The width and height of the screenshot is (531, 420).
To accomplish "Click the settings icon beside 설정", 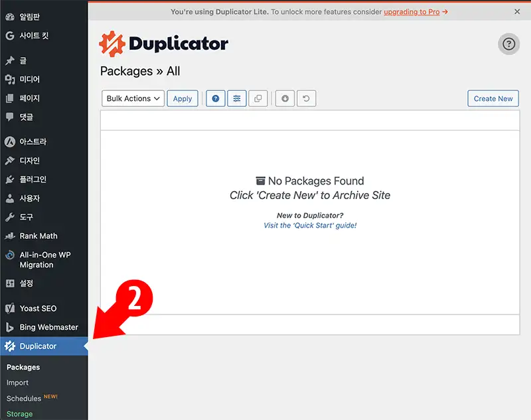I will pos(10,283).
